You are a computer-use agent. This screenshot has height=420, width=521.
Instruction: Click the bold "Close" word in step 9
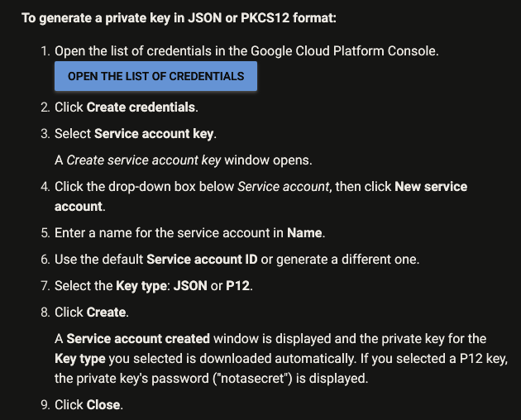tap(103, 404)
